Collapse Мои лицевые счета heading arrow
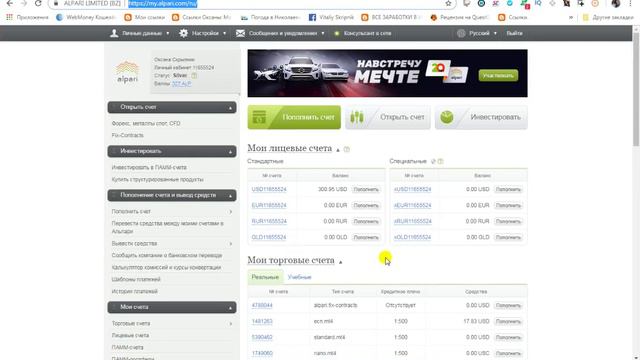 (338, 150)
